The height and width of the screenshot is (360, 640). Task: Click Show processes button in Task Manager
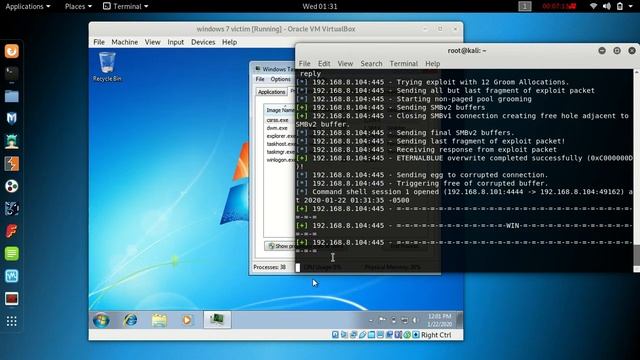click(x=280, y=246)
